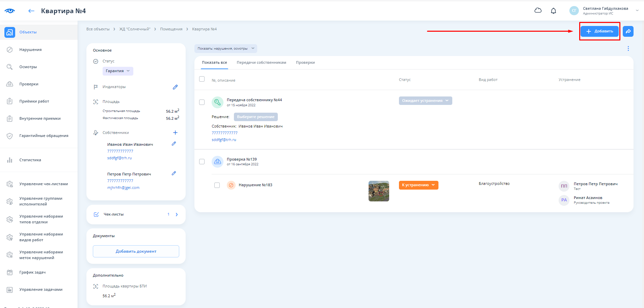The width and height of the screenshot is (644, 308).
Task: Switch to the Проверки tab
Action: [x=305, y=63]
